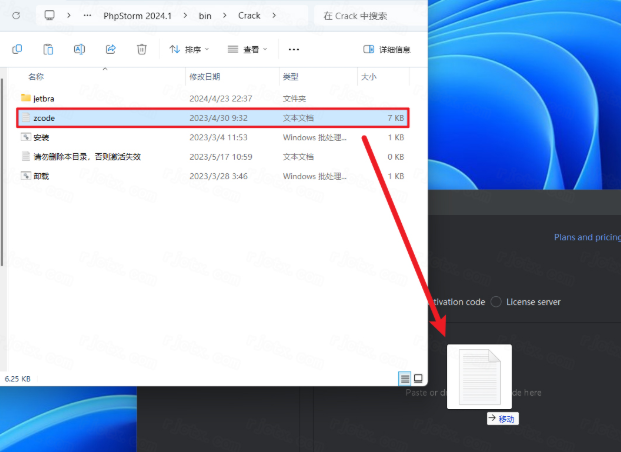
Task: Select the 安装 file name
Action: pyautogui.click(x=41, y=137)
